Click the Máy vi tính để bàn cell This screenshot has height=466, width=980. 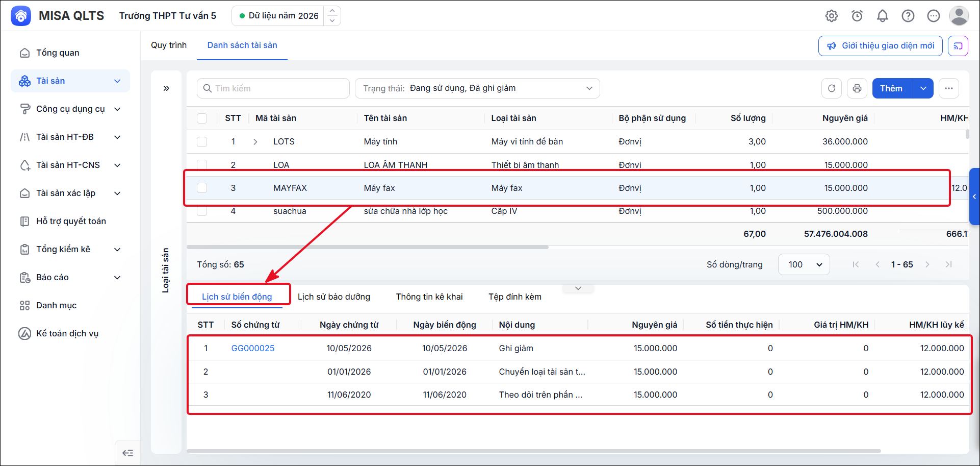[527, 142]
